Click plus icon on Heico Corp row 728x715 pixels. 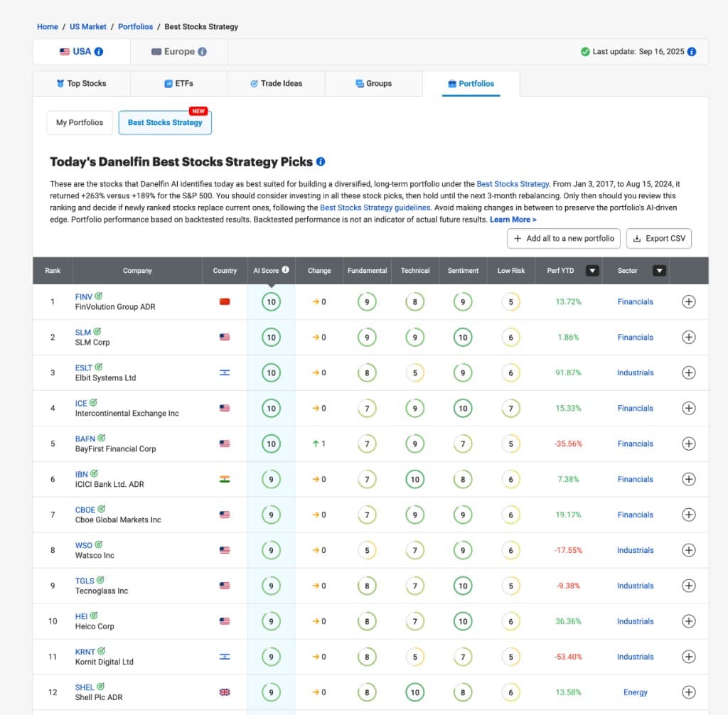(688, 621)
